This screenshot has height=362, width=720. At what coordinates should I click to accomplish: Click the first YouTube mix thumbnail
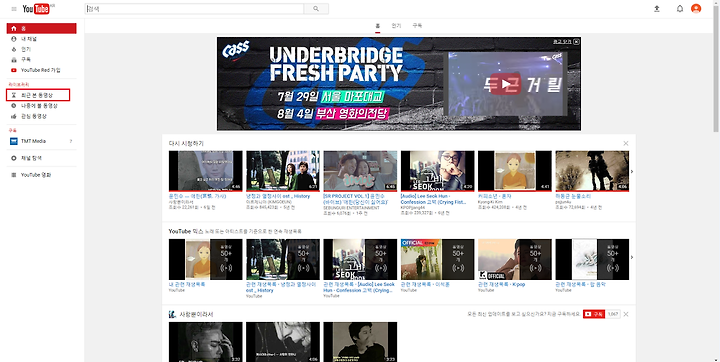coord(205,260)
